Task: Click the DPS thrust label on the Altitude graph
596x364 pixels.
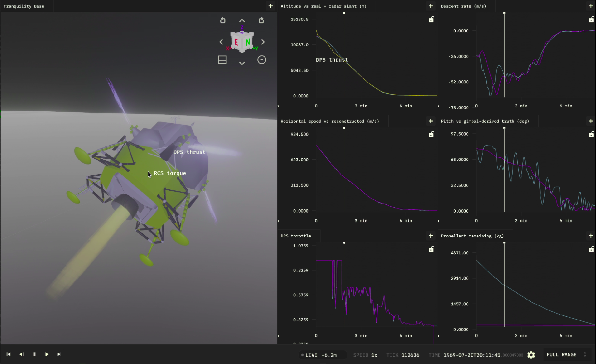Action: click(x=332, y=60)
